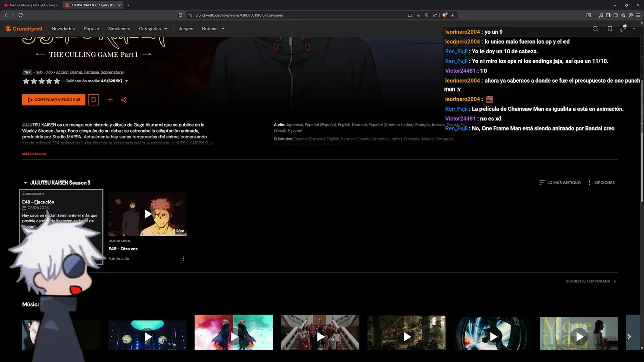
Task: Reload the Crunchyroll page
Action: click(x=21, y=15)
